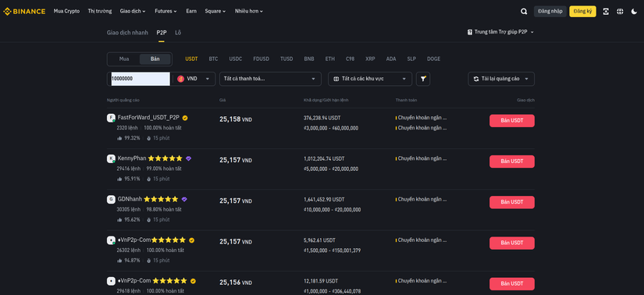Open the VND fiat currency dropdown

point(194,79)
